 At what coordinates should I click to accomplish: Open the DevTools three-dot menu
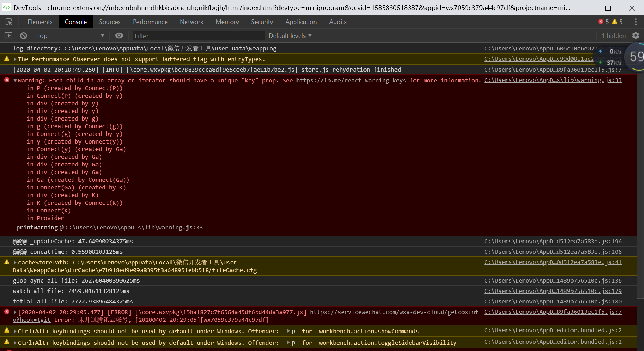pyautogui.click(x=636, y=22)
